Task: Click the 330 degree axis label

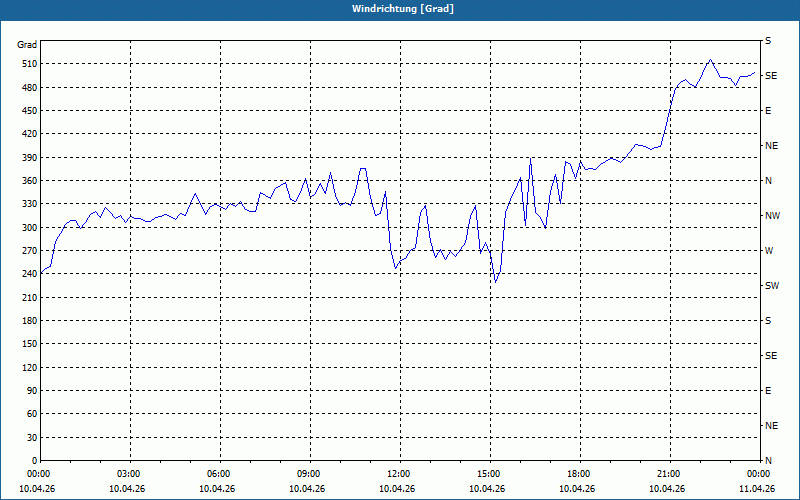Action: 30,204
